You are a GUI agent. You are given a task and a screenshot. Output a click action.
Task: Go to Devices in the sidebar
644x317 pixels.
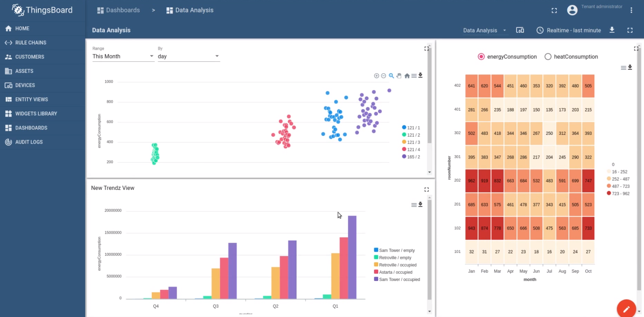point(25,85)
